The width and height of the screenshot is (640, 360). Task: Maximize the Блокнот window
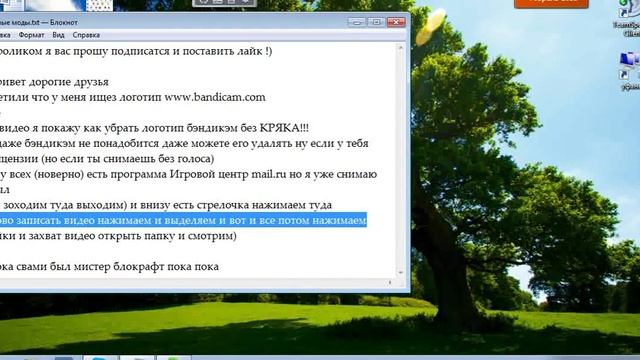coord(376,22)
